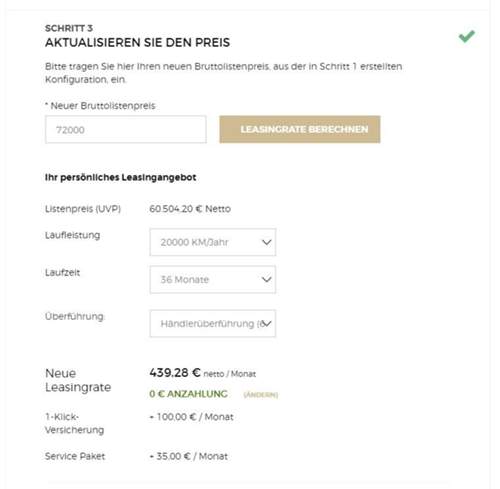This screenshot has height=489, width=500.
Task: Click the 0 € Anzahlung green text
Action: point(188,394)
